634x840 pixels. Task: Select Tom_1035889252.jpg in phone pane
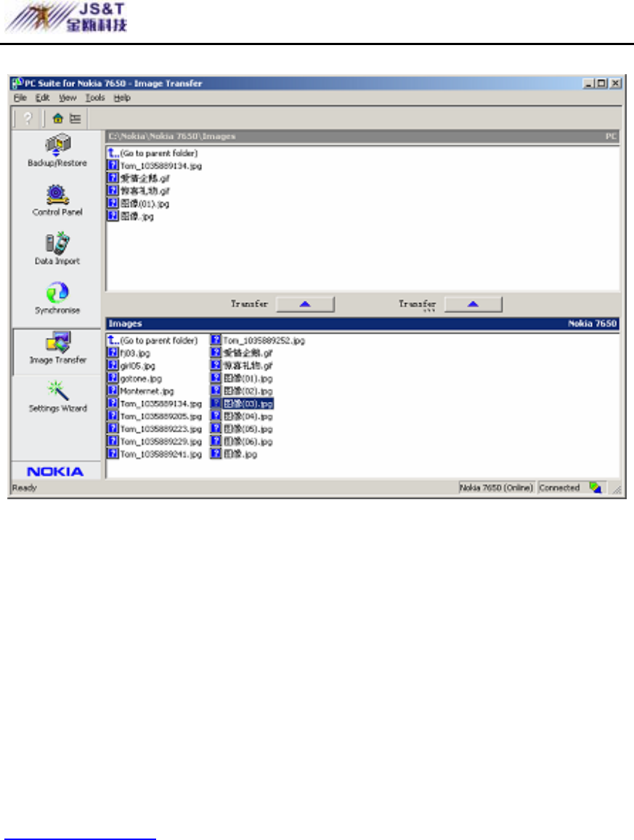(x=258, y=341)
